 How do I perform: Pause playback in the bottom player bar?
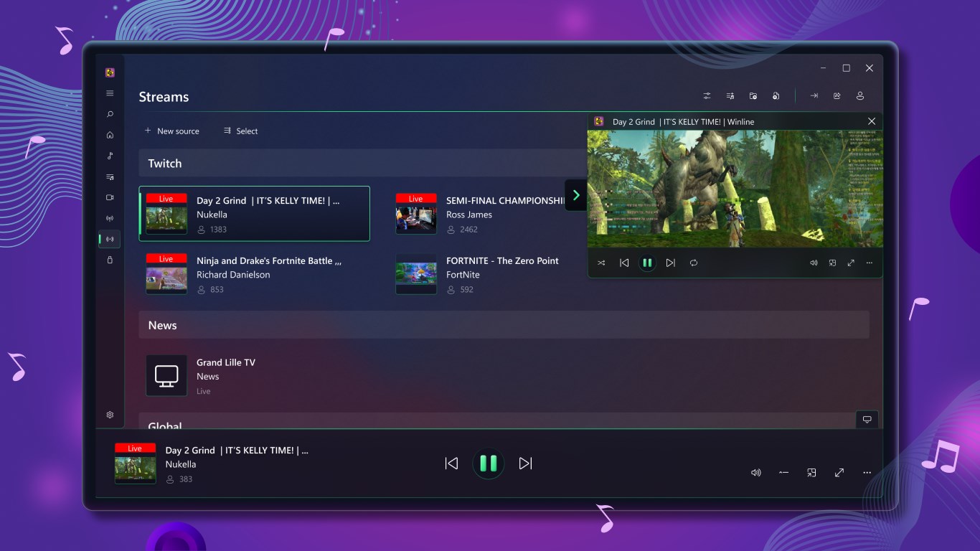(489, 463)
